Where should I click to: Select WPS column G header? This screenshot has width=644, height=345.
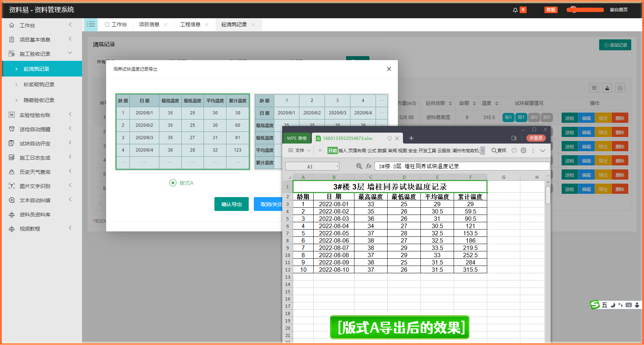[x=504, y=177]
